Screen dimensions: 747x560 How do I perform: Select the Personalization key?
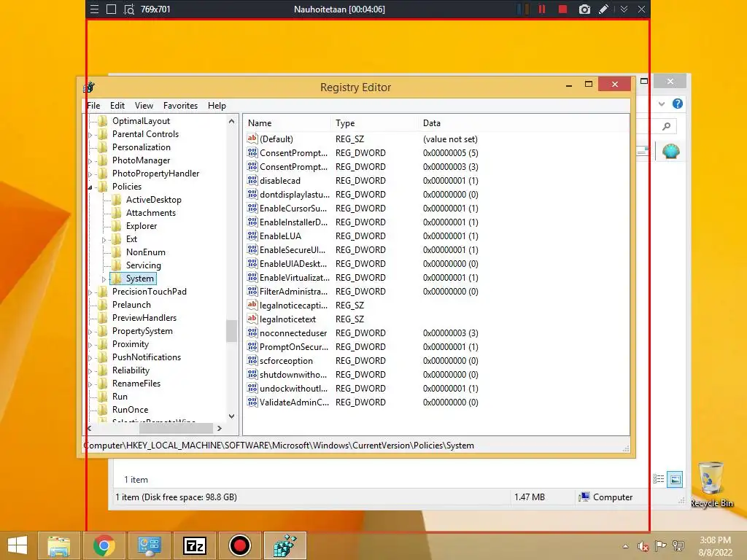click(x=141, y=147)
